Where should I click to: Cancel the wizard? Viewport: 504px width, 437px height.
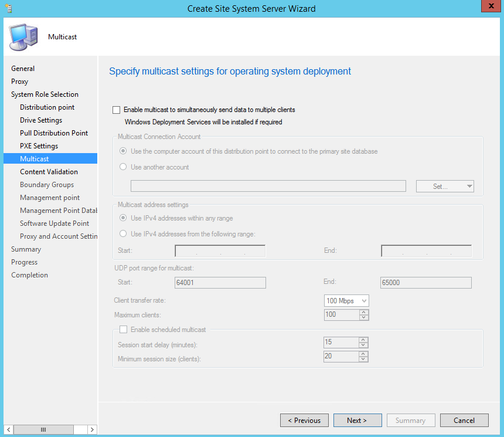(x=464, y=420)
